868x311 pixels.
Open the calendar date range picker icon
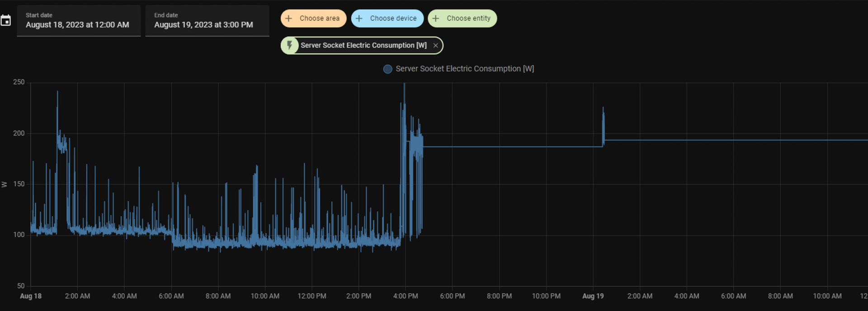pos(6,20)
